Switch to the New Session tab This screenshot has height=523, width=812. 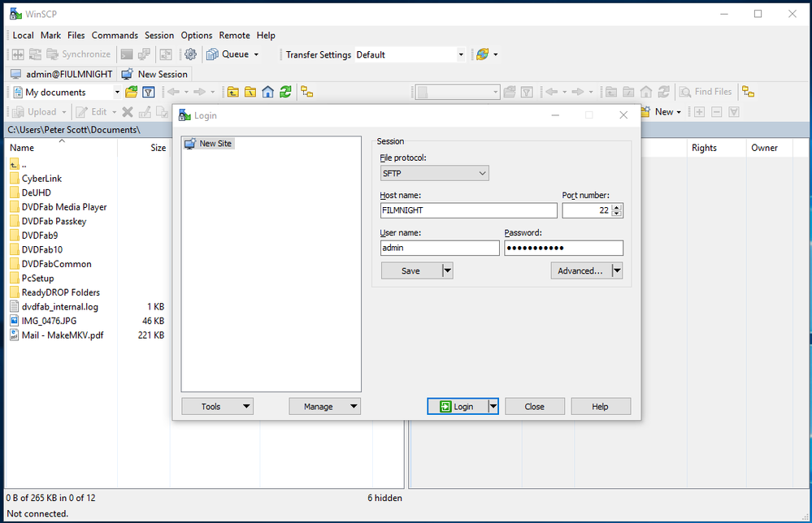click(x=154, y=74)
